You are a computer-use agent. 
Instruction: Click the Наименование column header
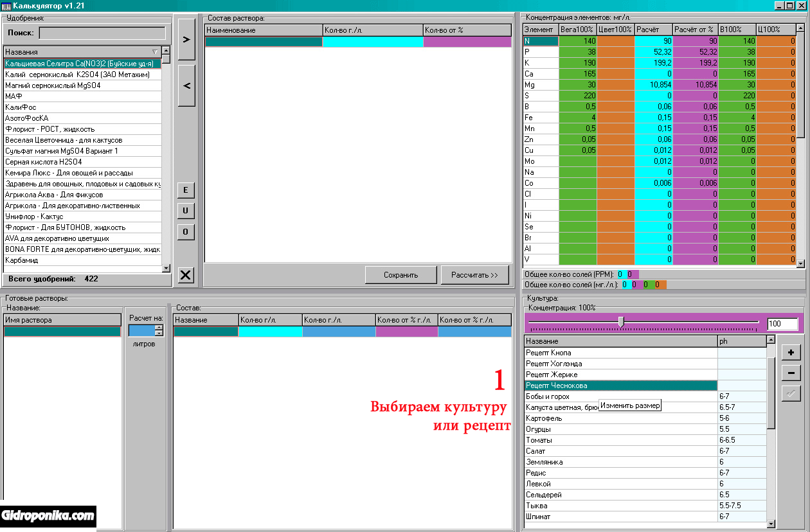click(x=264, y=30)
